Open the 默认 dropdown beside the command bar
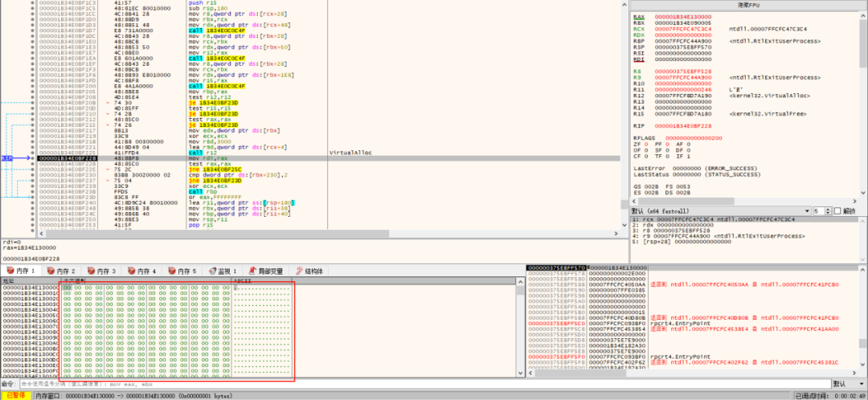Viewport: 868px width, 400px height. tap(847, 383)
